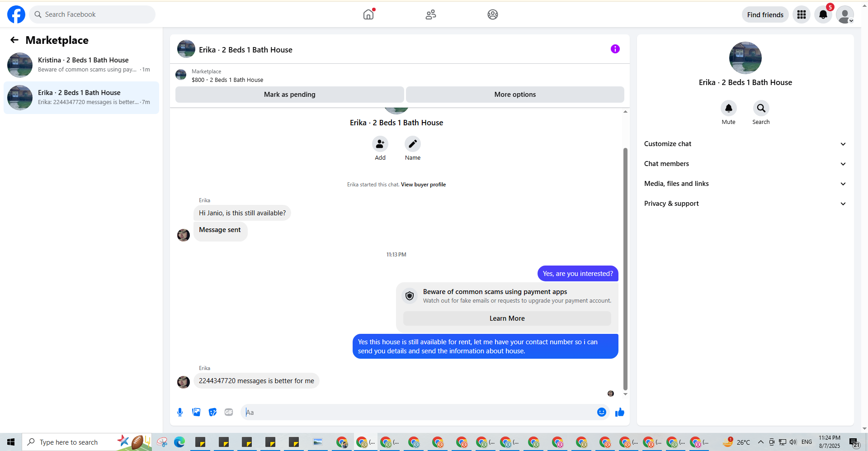Viewport: 868px width, 451px height.
Task: Click the 'Yes this house is still available' message
Action: click(486, 347)
